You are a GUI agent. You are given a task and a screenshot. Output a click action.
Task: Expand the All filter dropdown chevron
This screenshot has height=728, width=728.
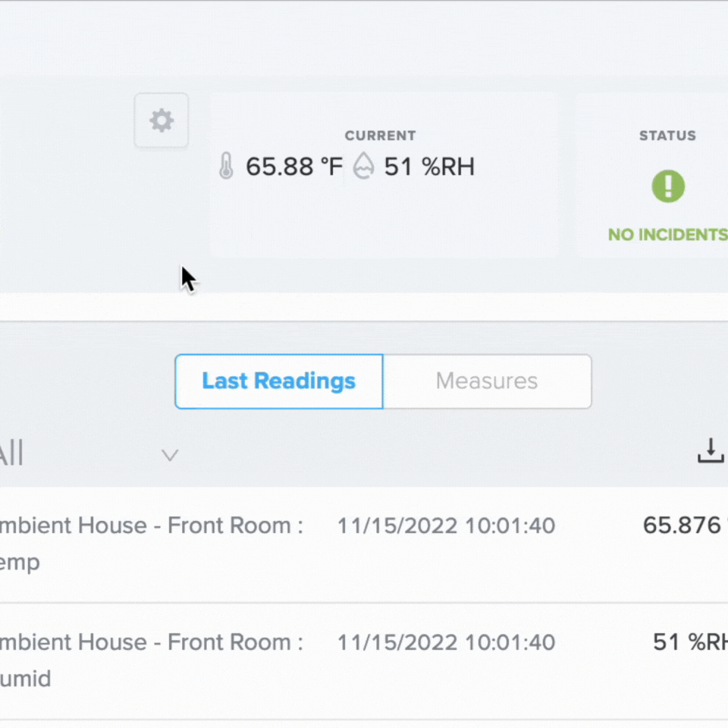coord(170,455)
